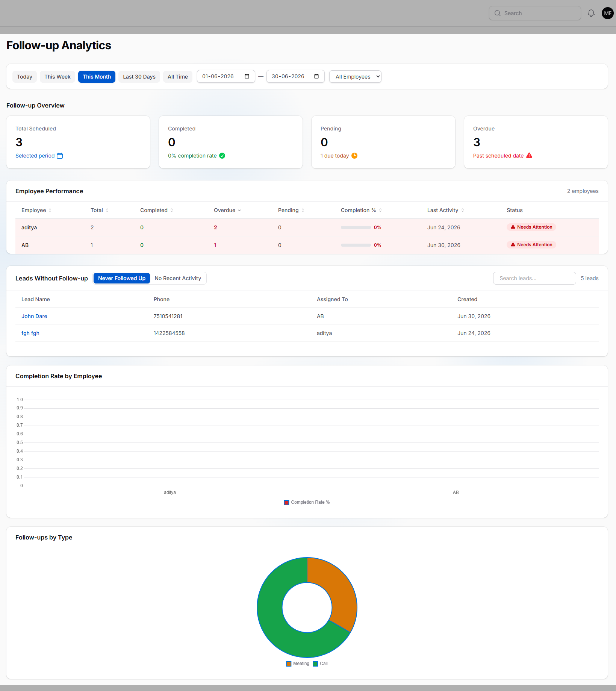Click aditya's Last Activity Jun 24, 2026
The height and width of the screenshot is (691, 616).
click(x=443, y=227)
